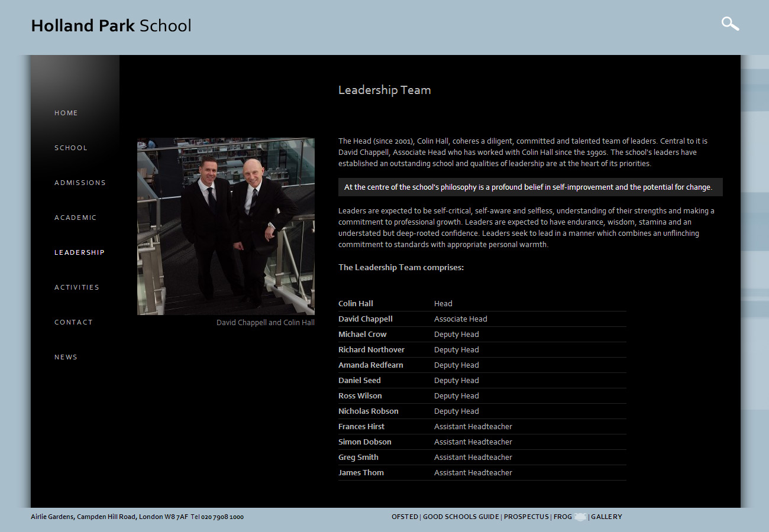The image size is (769, 532).
Task: Click the Colin Hall name in table
Action: click(356, 303)
